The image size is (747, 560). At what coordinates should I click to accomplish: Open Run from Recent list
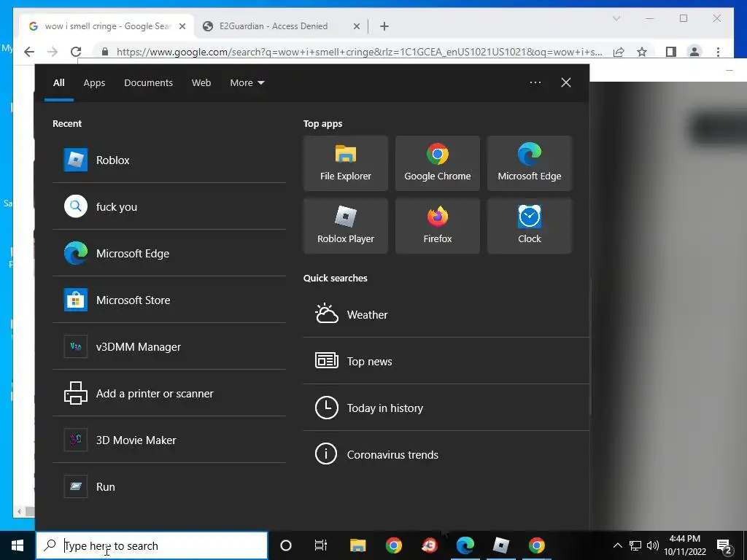tap(169, 486)
